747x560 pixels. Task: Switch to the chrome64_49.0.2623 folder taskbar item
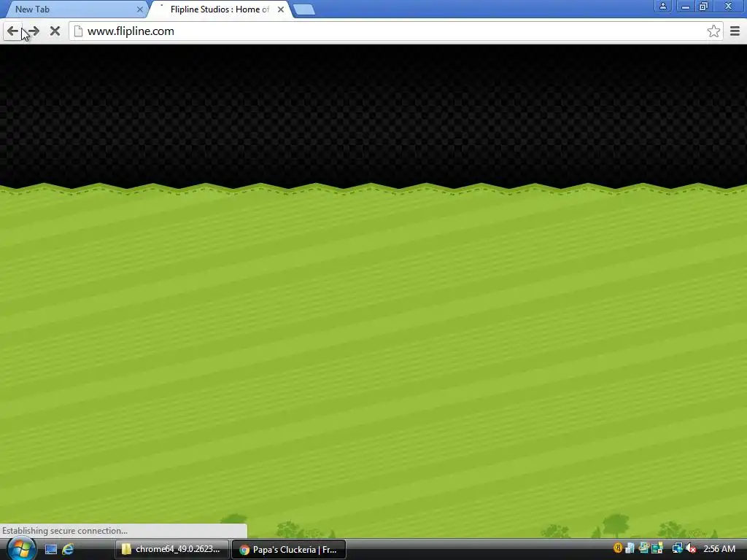(172, 549)
